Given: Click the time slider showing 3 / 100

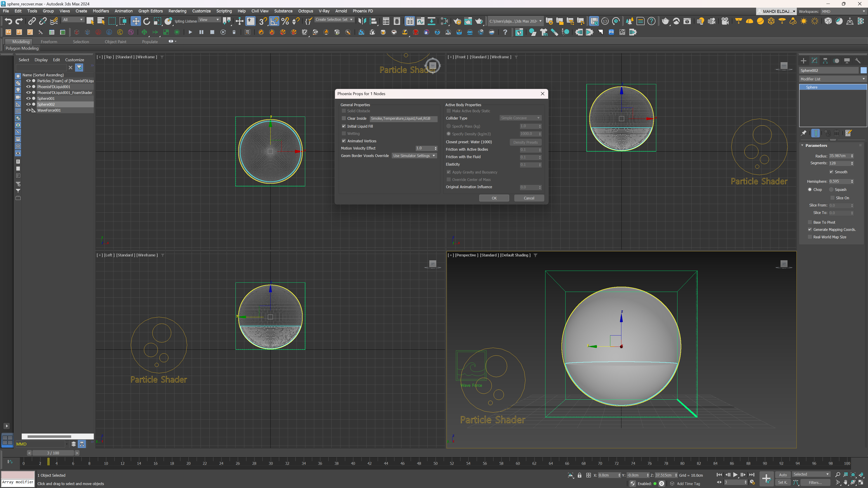Looking at the screenshot, I should [53, 453].
